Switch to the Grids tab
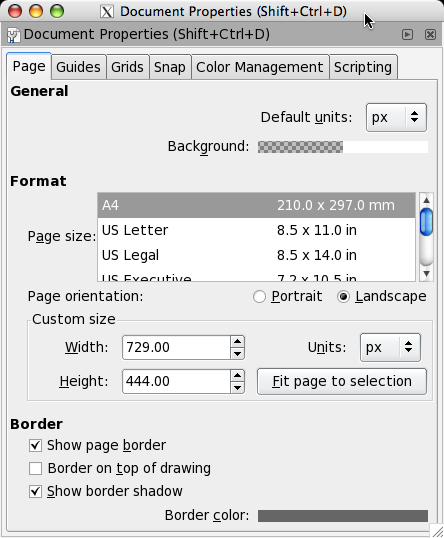The width and height of the screenshot is (444, 538). [x=127, y=67]
